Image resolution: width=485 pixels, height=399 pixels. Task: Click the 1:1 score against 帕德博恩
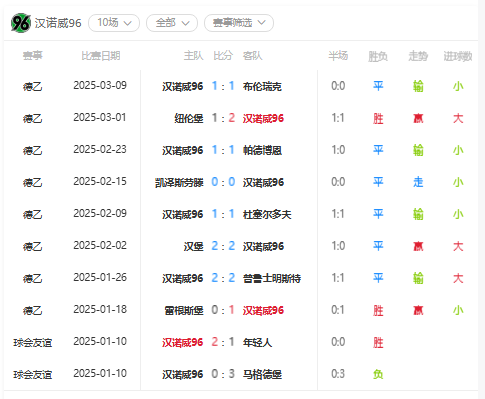point(223,150)
